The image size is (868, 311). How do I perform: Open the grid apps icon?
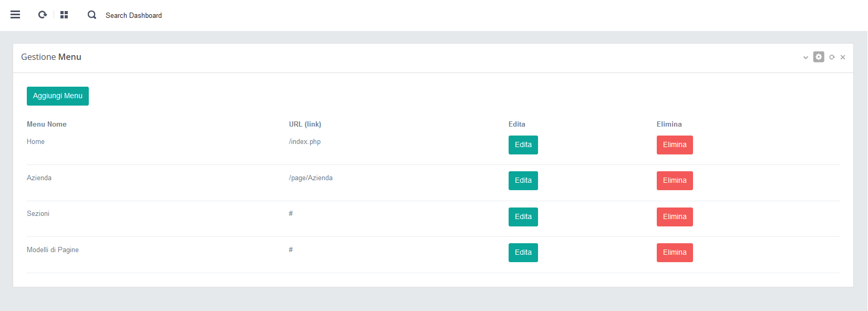[x=64, y=15]
